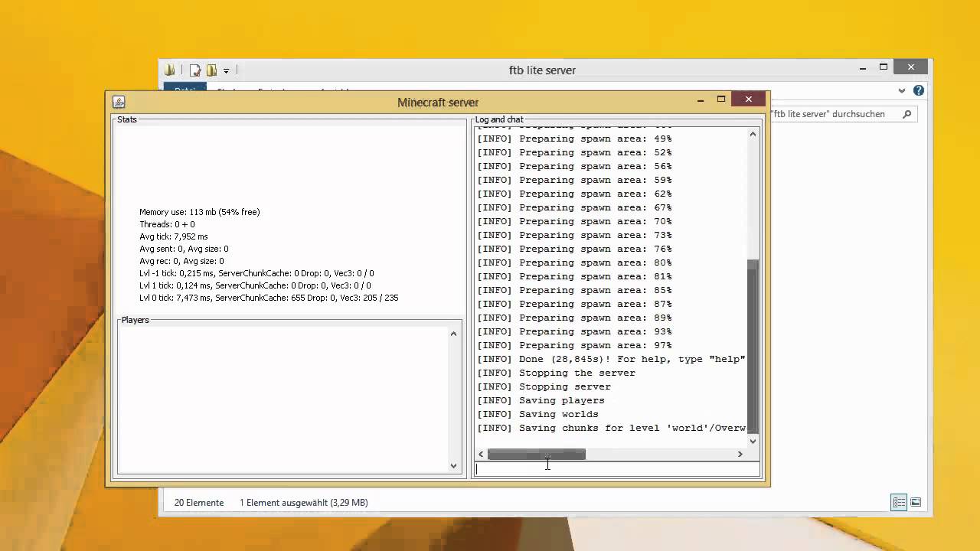Maximize the Minecraft server window
The width and height of the screenshot is (980, 551).
[720, 99]
